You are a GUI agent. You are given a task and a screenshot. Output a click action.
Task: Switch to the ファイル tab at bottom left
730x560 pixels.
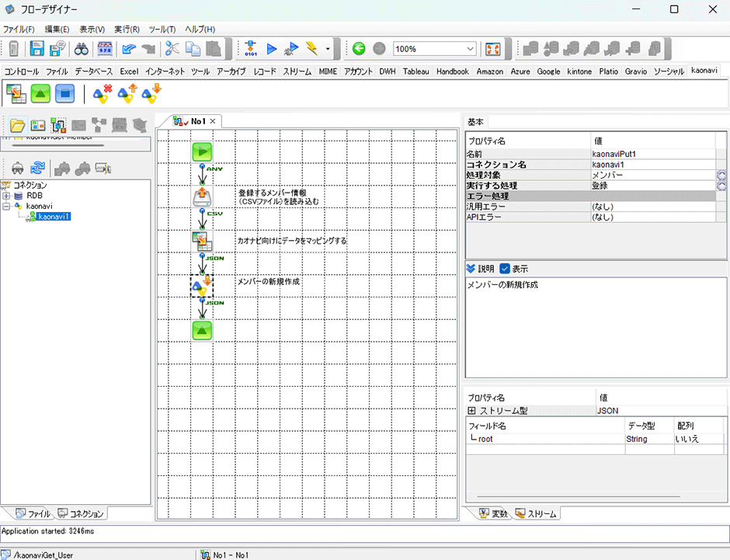[33, 513]
